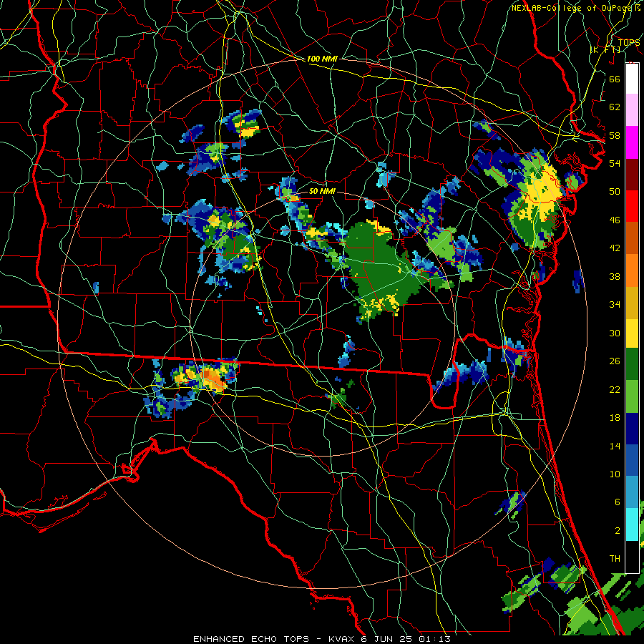
Task: Click the 42 legend value
Action: 615,248
